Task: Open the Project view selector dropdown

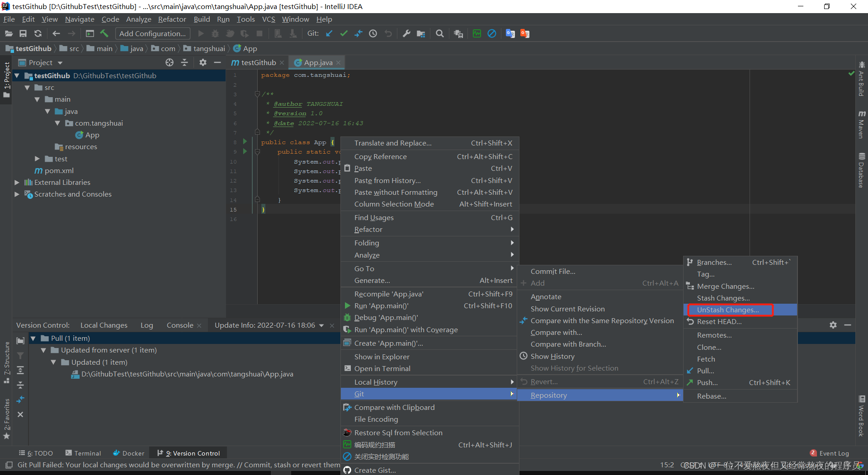Action: click(x=60, y=63)
